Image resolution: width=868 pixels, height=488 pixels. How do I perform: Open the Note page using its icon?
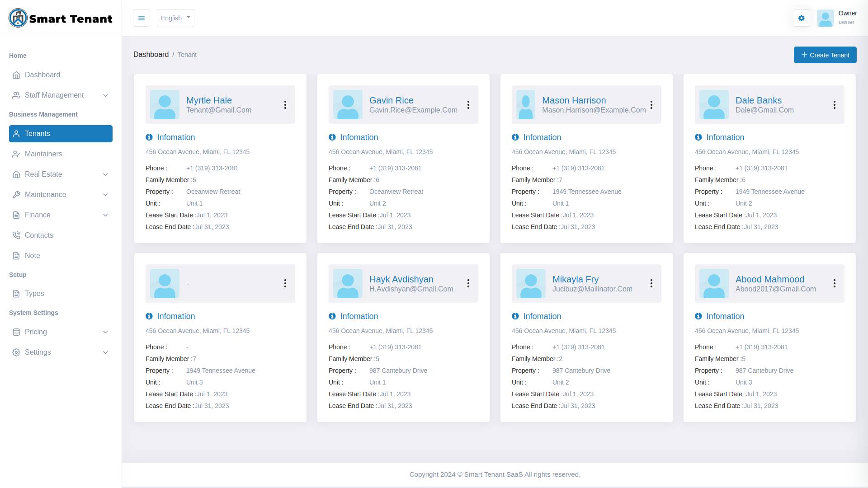coord(16,255)
